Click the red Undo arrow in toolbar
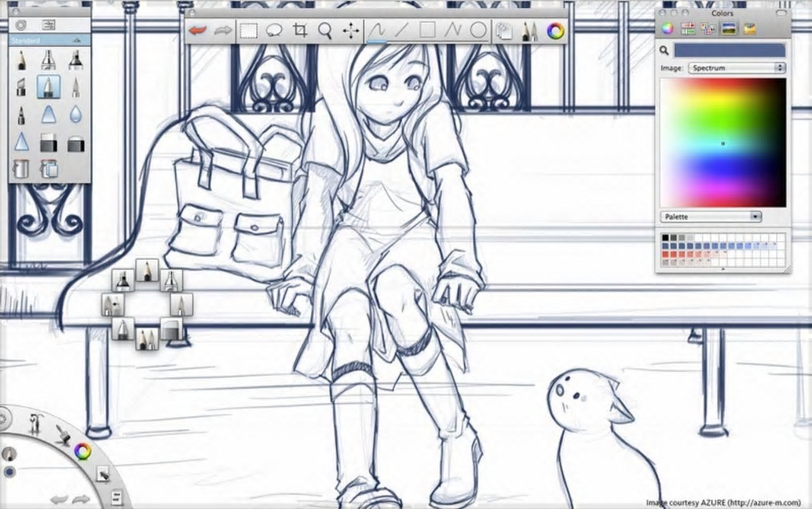This screenshot has width=812, height=509. [197, 30]
